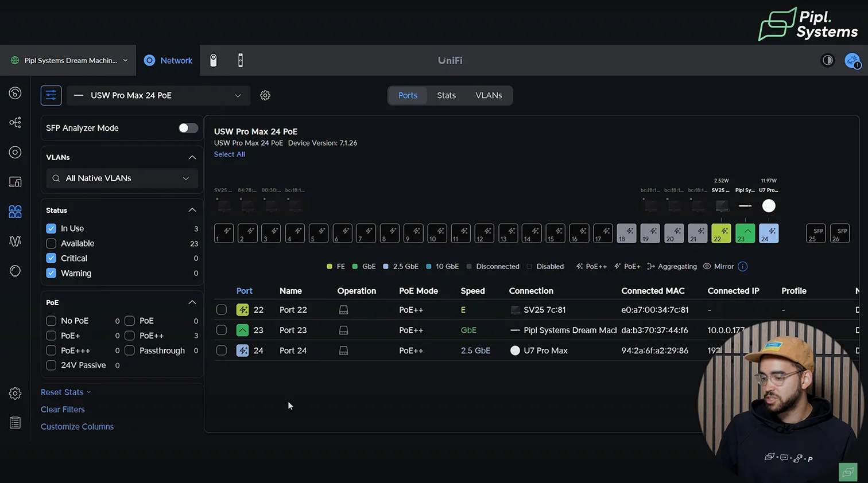Select the Port 23 row checkbox
868x483 pixels.
[222, 330]
